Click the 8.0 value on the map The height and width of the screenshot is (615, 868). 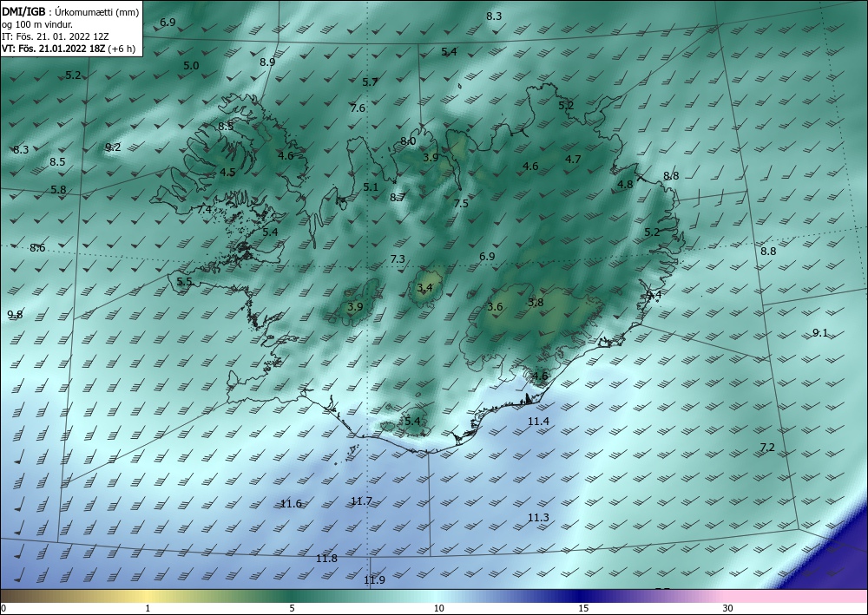[408, 141]
